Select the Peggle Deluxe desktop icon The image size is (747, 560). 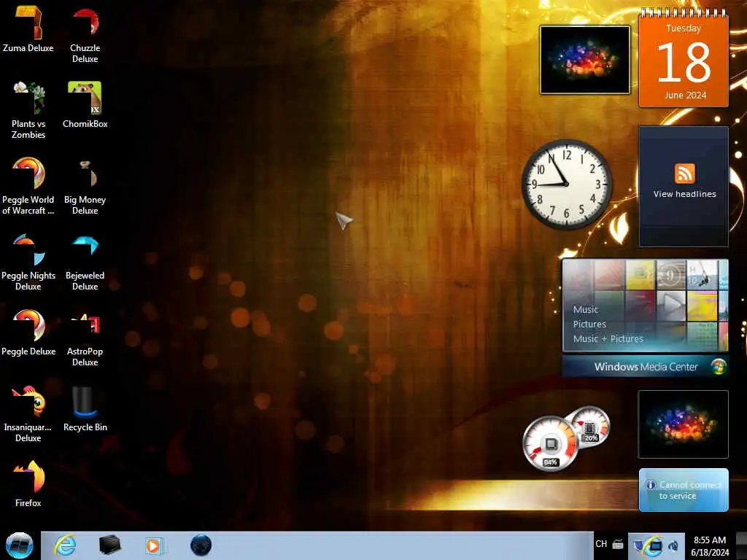[x=28, y=332]
